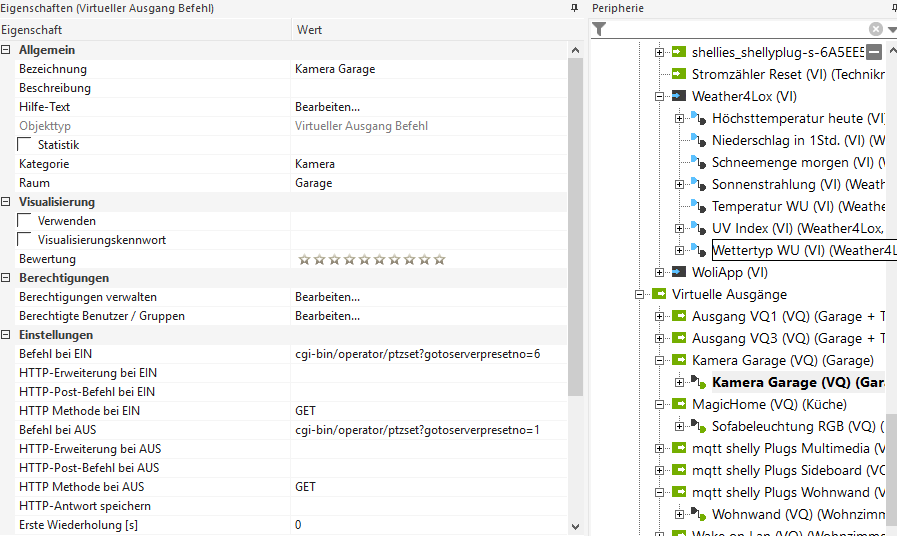
Task: Click the Weather4Lox virtual input icon
Action: click(679, 96)
